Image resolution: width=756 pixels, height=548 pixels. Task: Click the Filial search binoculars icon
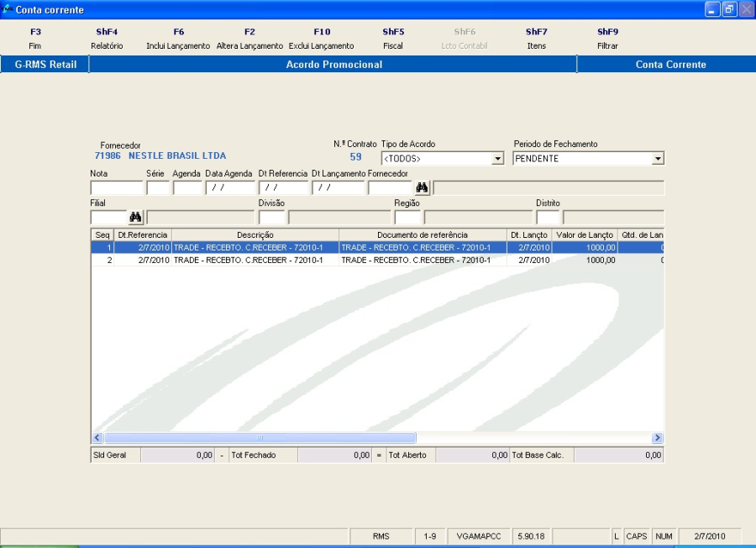(135, 217)
